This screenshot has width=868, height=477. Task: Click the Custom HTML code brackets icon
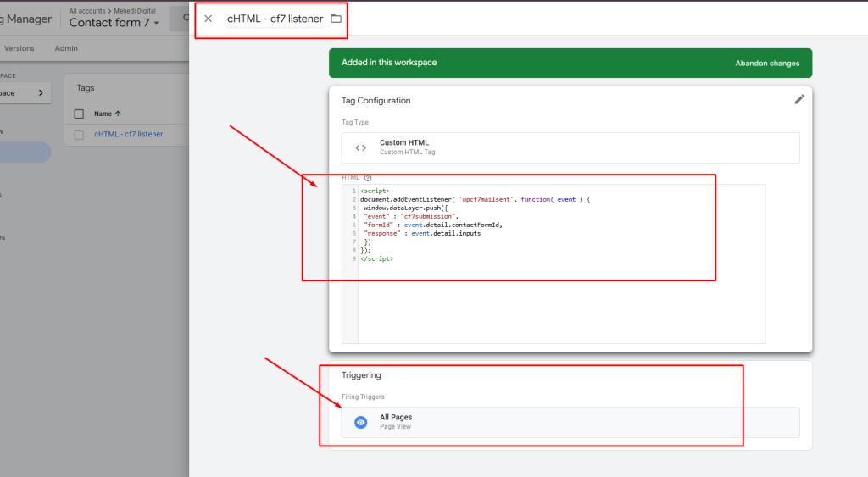click(361, 147)
